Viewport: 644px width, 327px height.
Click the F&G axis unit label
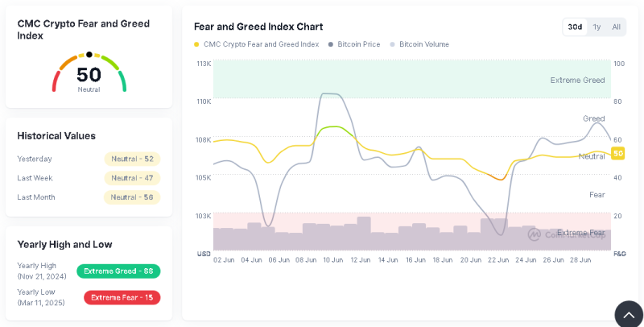(620, 254)
